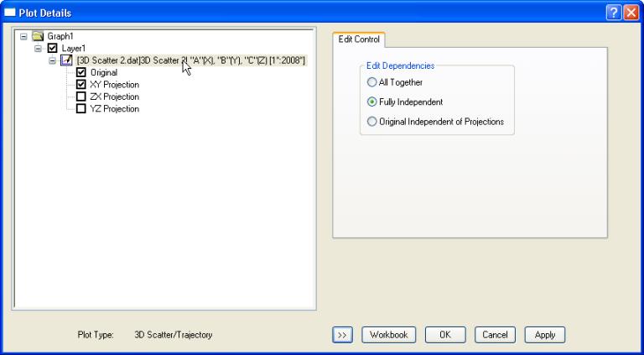Close the Plot Details dialog
This screenshot has width=644, height=355.
click(x=630, y=13)
